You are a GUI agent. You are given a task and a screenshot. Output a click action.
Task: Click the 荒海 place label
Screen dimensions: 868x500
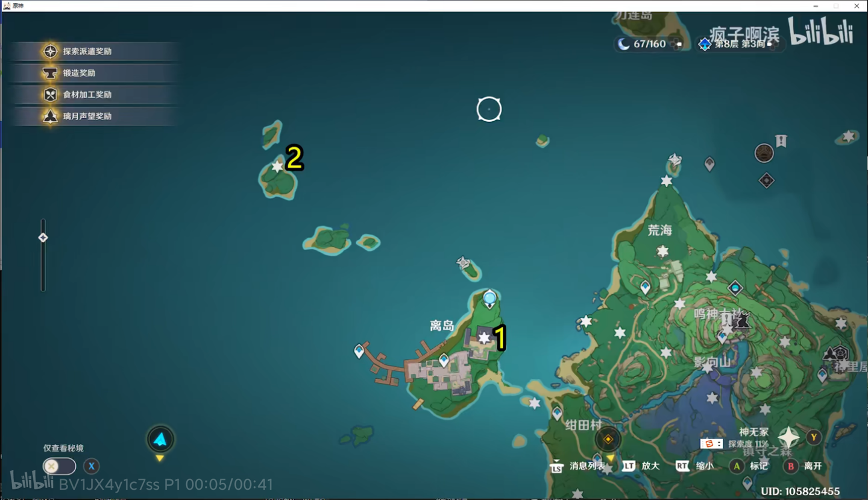pyautogui.click(x=659, y=230)
